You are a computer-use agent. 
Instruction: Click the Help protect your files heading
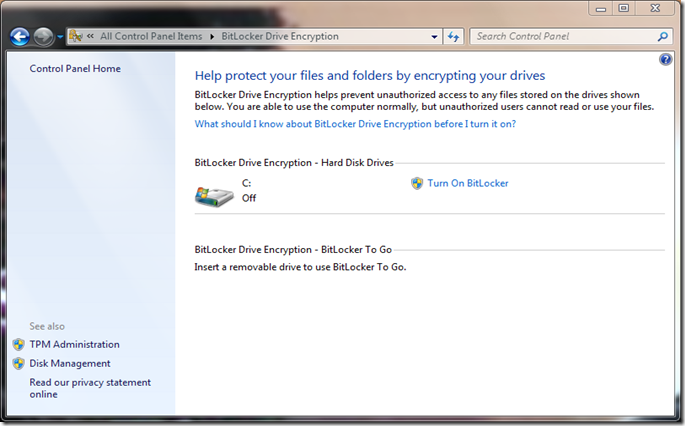(370, 76)
